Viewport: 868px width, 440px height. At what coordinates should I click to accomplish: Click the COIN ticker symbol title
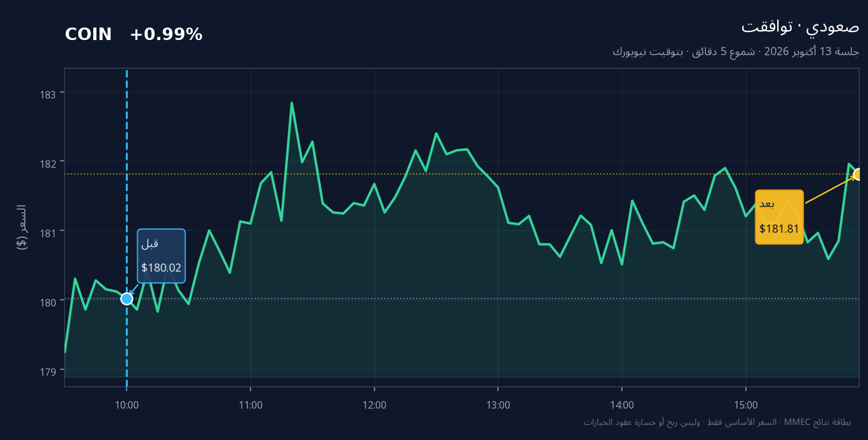click(x=88, y=35)
